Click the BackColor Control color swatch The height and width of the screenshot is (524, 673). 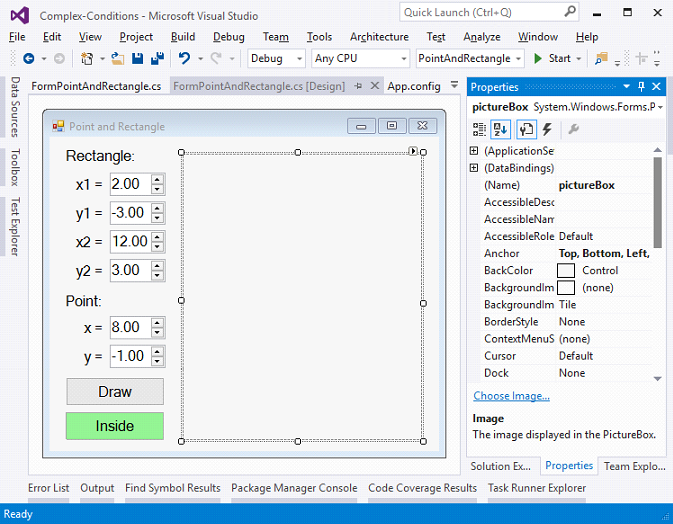click(x=566, y=271)
